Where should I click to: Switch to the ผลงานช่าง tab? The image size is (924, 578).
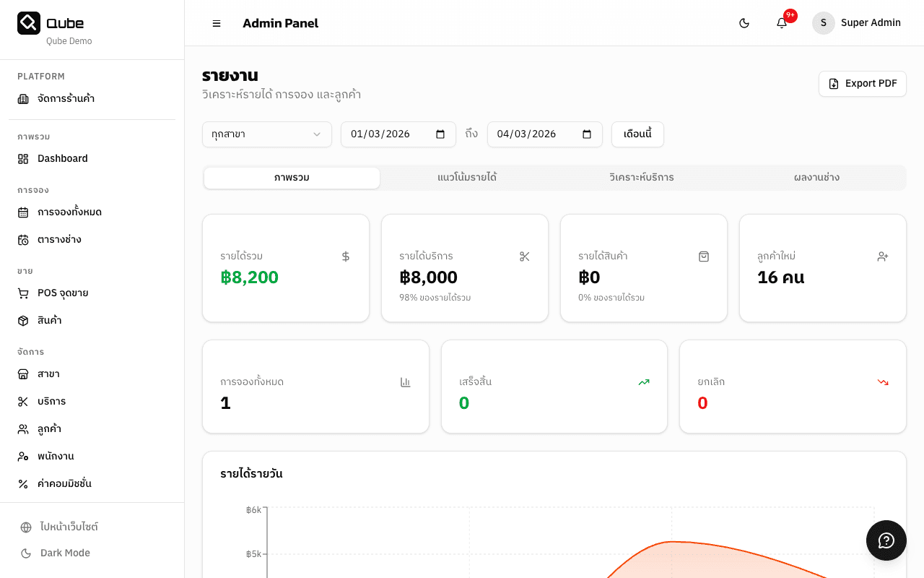point(816,178)
